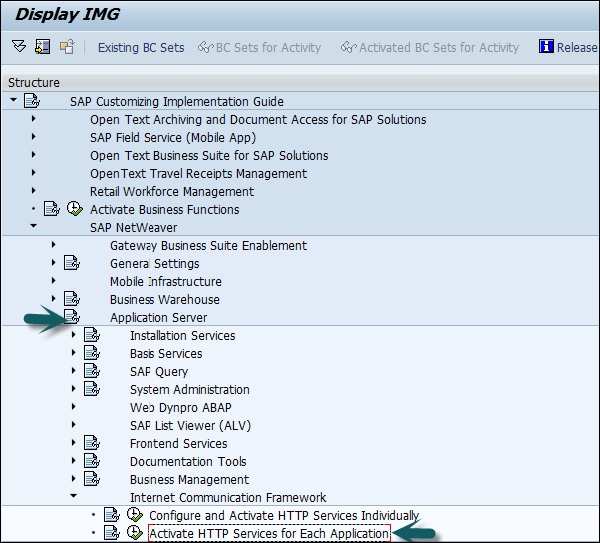Image resolution: width=600 pixels, height=543 pixels.
Task: Run the Activate Business Functions clock icon
Action: coord(74,209)
